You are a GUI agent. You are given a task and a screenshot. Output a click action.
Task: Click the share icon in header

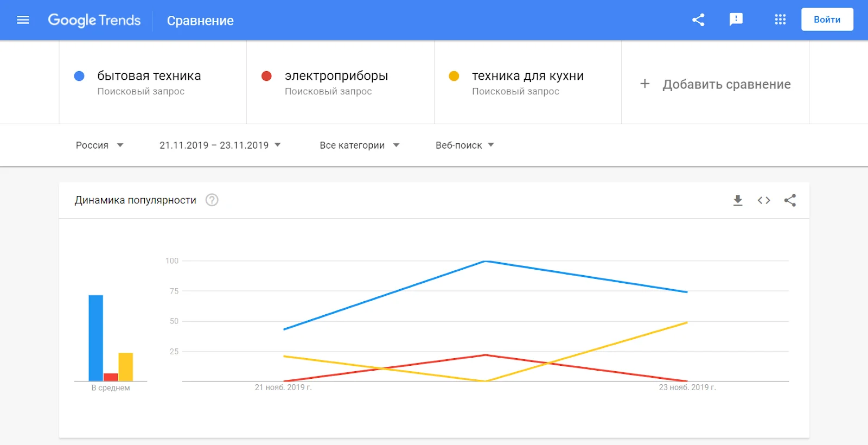click(x=698, y=20)
